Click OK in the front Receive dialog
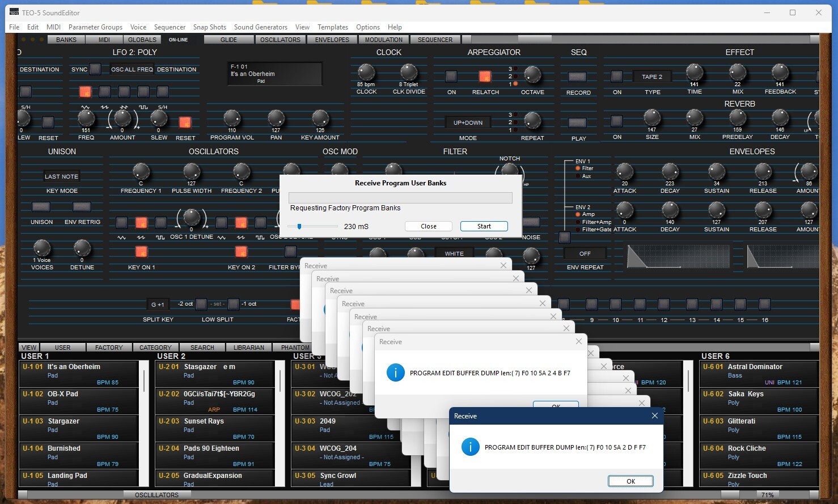This screenshot has height=504, width=838. (630, 481)
